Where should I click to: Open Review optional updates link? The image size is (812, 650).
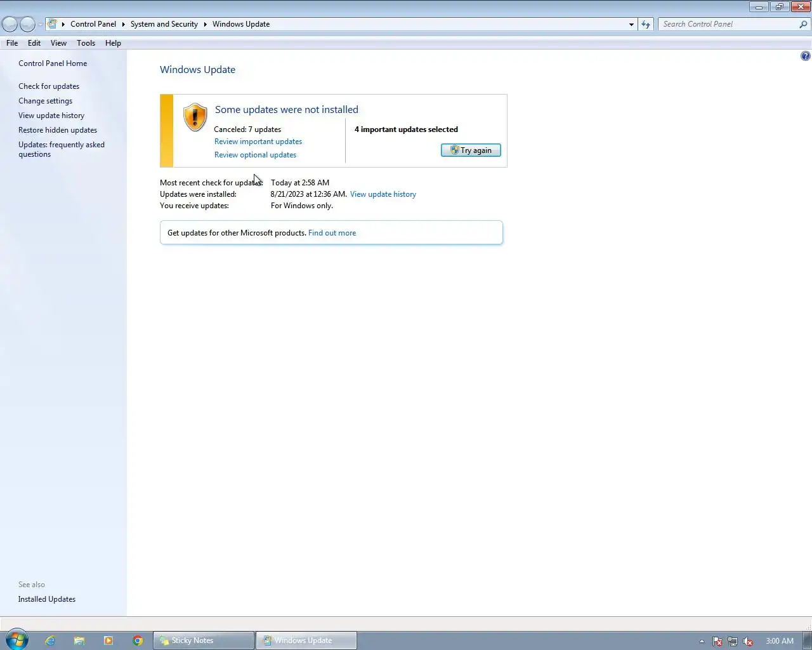click(x=255, y=155)
